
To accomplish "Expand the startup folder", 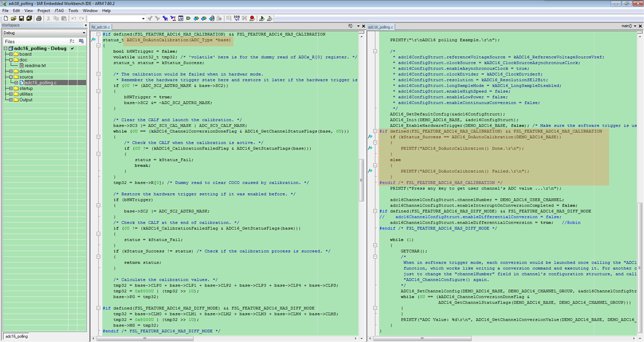I will pos(11,88).
